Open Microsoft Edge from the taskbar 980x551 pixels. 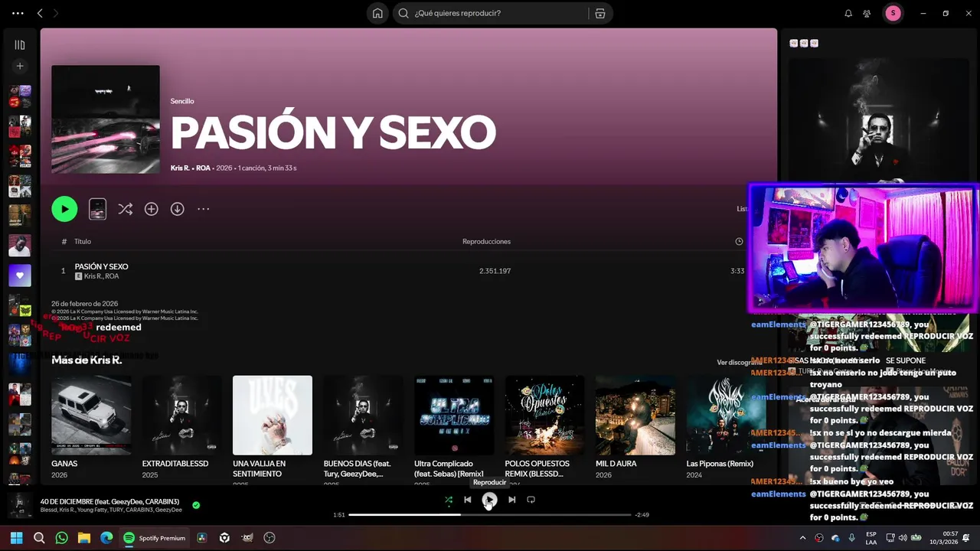(106, 538)
